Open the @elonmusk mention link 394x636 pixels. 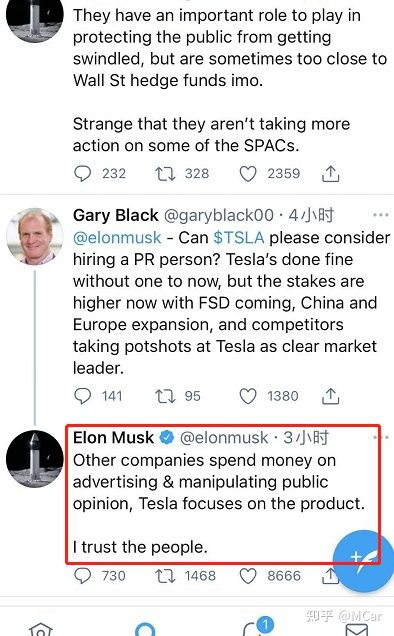pyautogui.click(x=117, y=238)
